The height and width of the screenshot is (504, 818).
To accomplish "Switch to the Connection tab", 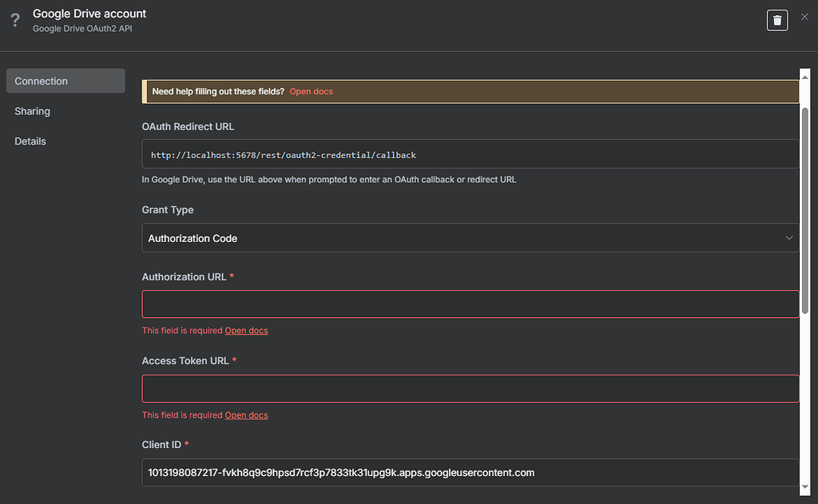I will pos(65,81).
